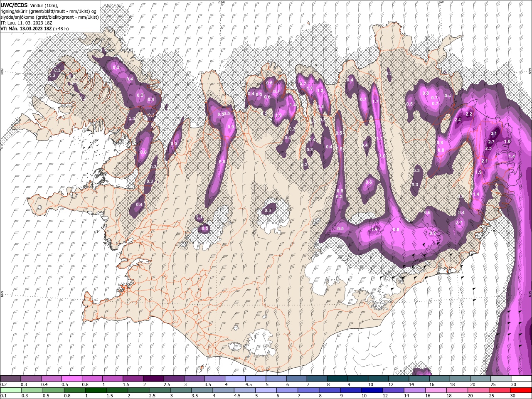Viewport: 532px width, 399px height.
Task: Click the 1.7 snowfall value in the north
Action: coord(376,101)
